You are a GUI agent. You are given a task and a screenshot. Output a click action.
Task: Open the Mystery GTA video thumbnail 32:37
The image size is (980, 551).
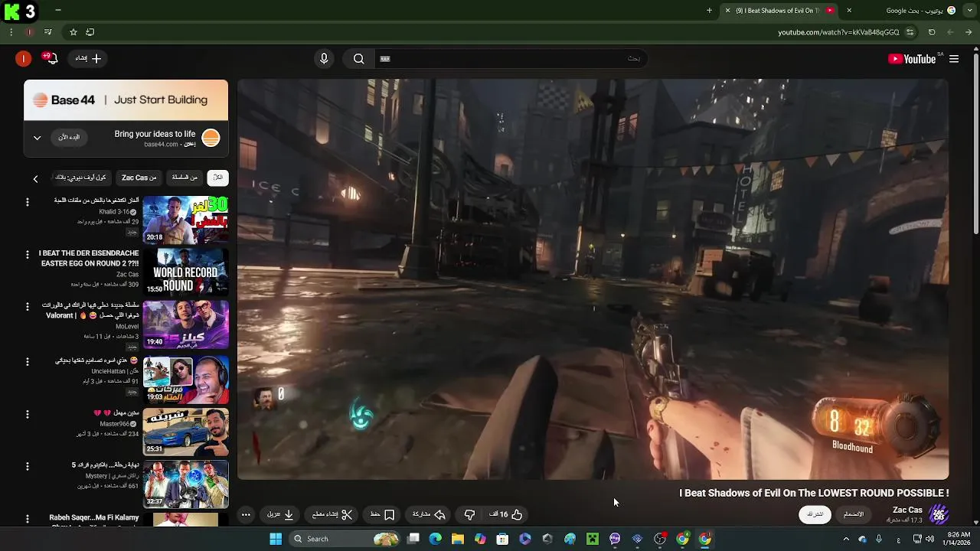[x=185, y=484]
